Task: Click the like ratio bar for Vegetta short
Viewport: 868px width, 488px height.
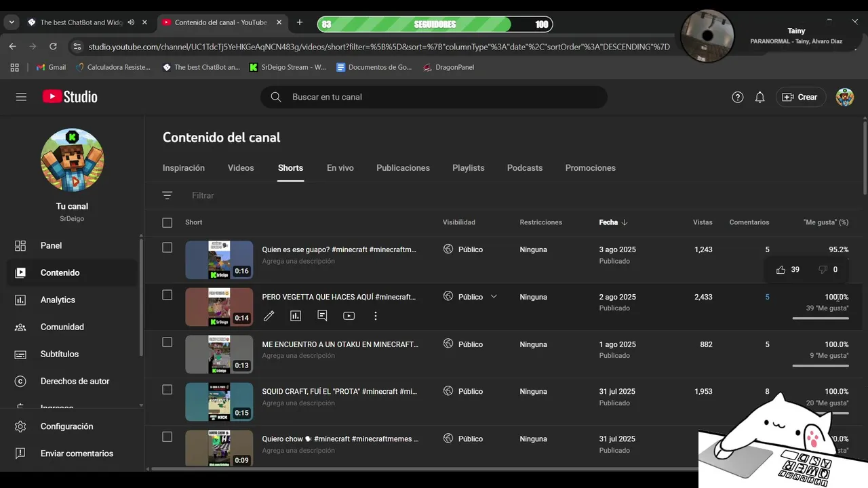Action: pyautogui.click(x=821, y=319)
